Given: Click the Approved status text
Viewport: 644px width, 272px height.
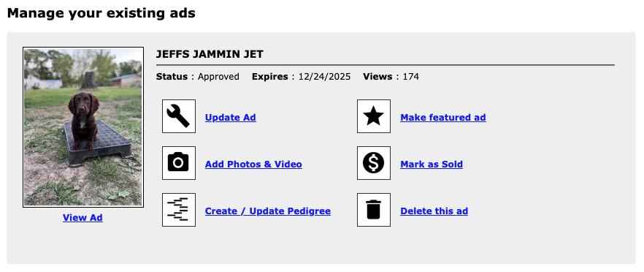Looking at the screenshot, I should pos(218,77).
